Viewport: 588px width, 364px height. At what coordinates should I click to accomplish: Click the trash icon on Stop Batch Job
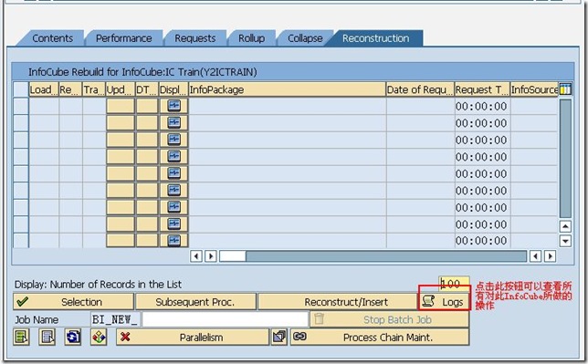coord(320,319)
